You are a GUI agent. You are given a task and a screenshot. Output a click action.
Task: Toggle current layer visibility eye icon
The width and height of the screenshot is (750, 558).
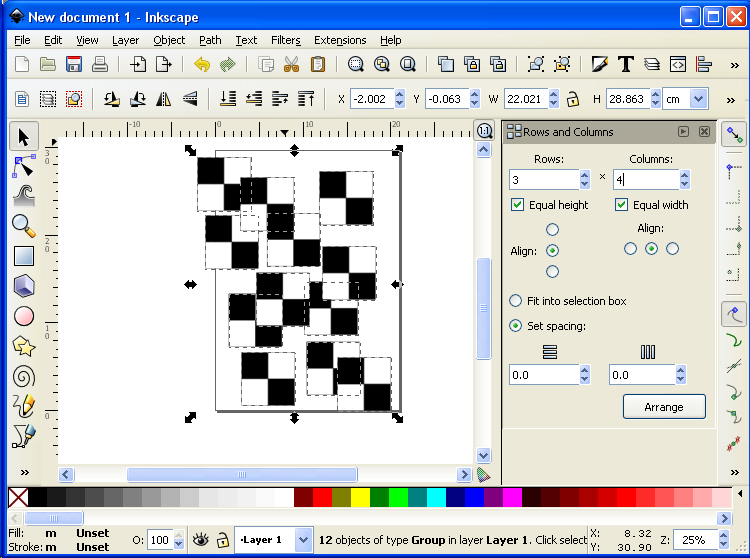200,540
